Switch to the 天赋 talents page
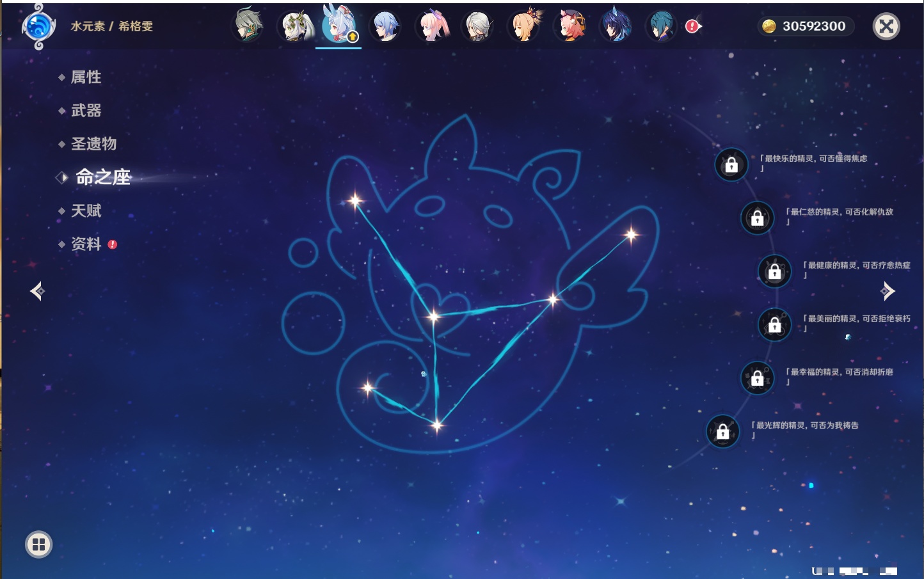The width and height of the screenshot is (924, 579). coord(86,210)
